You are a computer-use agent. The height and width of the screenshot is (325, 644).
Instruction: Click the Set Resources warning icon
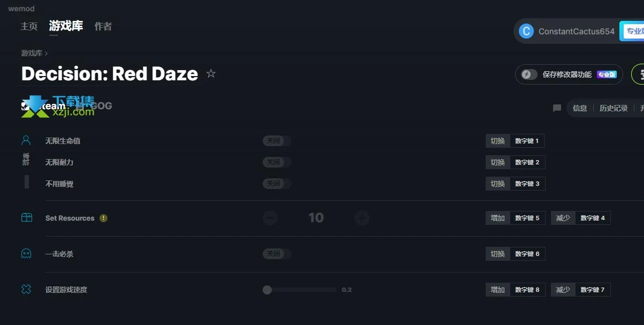tap(104, 218)
